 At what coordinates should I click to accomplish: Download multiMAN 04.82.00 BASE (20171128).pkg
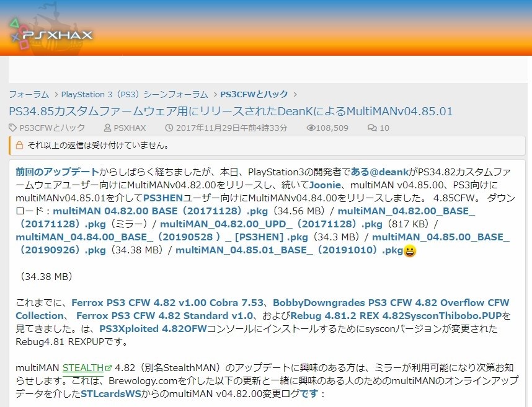160,211
